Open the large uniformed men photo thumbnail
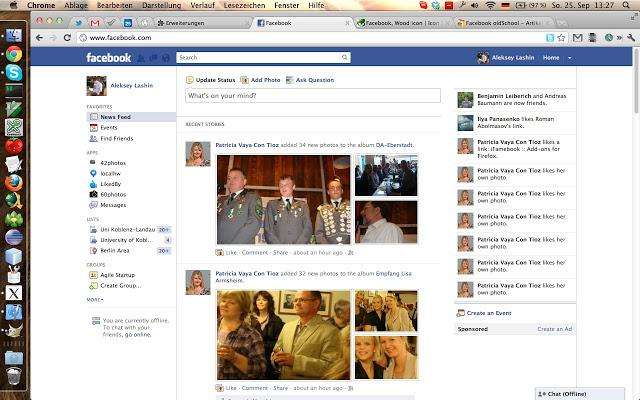This screenshot has width=640, height=400. tap(282, 200)
